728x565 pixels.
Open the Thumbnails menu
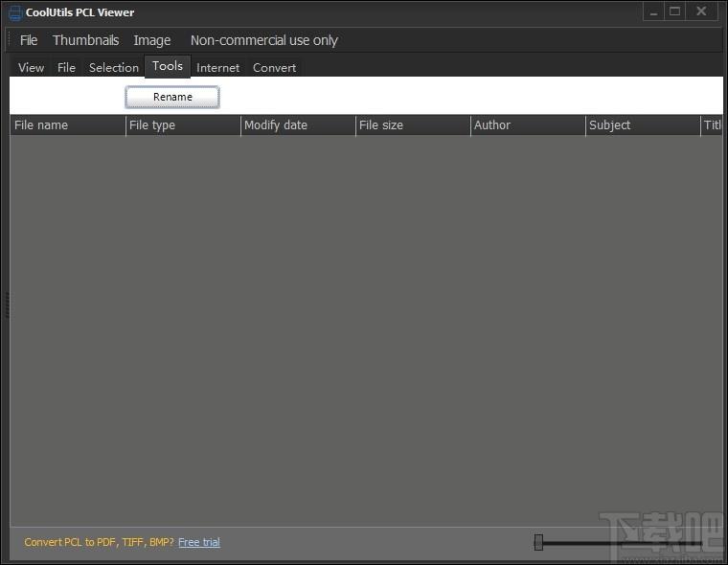tap(85, 40)
